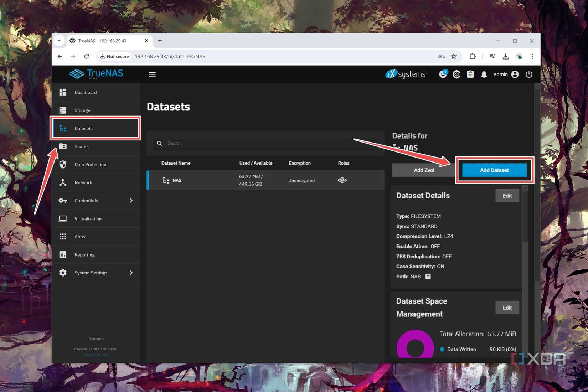Screen dimensions: 588x392
Task: Click the Encryption column header
Action: point(299,163)
